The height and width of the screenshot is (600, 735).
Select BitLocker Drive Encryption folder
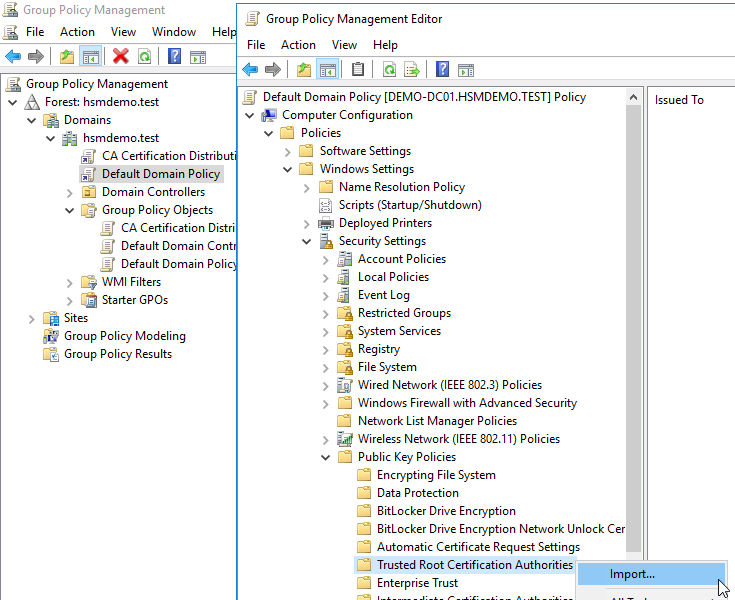click(446, 511)
